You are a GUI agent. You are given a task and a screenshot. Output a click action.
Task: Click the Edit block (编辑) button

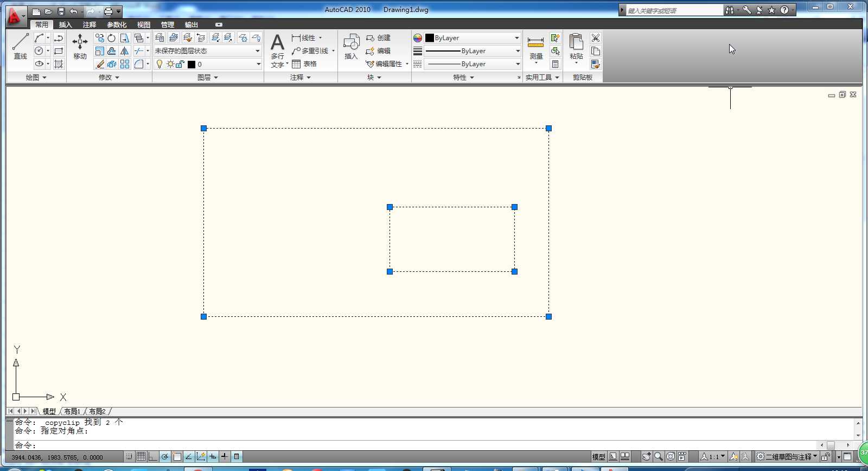378,51
